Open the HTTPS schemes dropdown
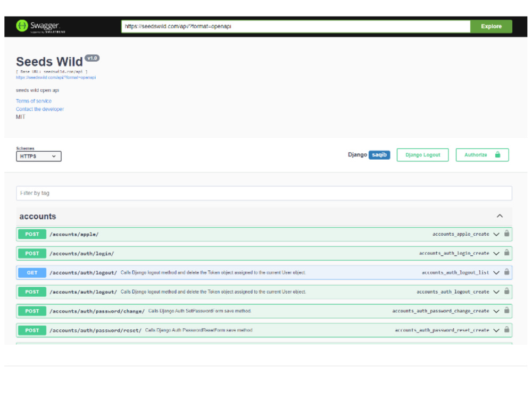This screenshot has width=532, height=399. tap(39, 156)
